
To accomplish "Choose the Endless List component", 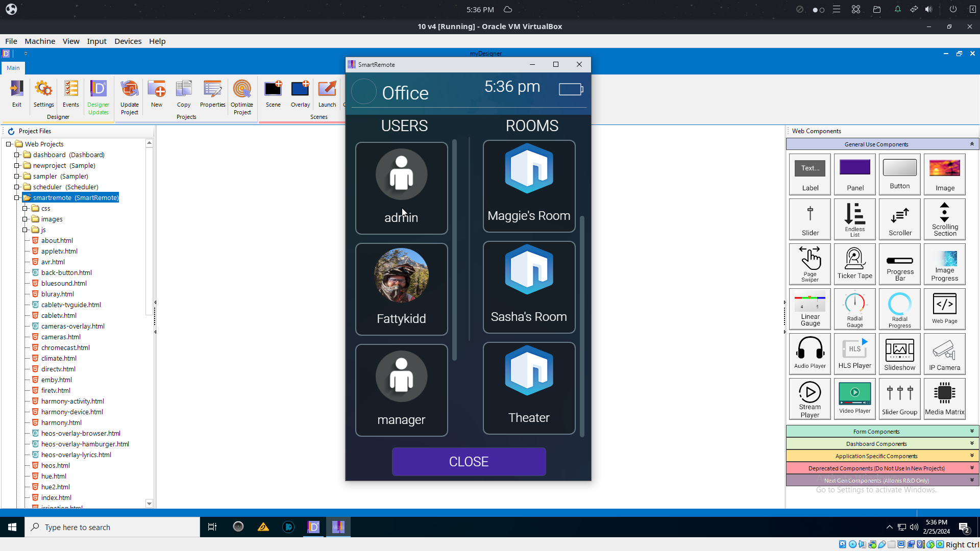I will [x=855, y=219].
